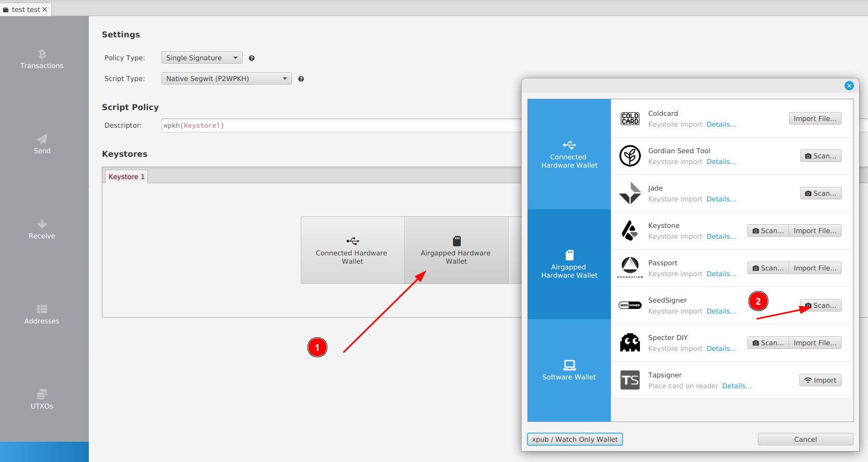Open Jade Details link
868x462 pixels.
(721, 199)
